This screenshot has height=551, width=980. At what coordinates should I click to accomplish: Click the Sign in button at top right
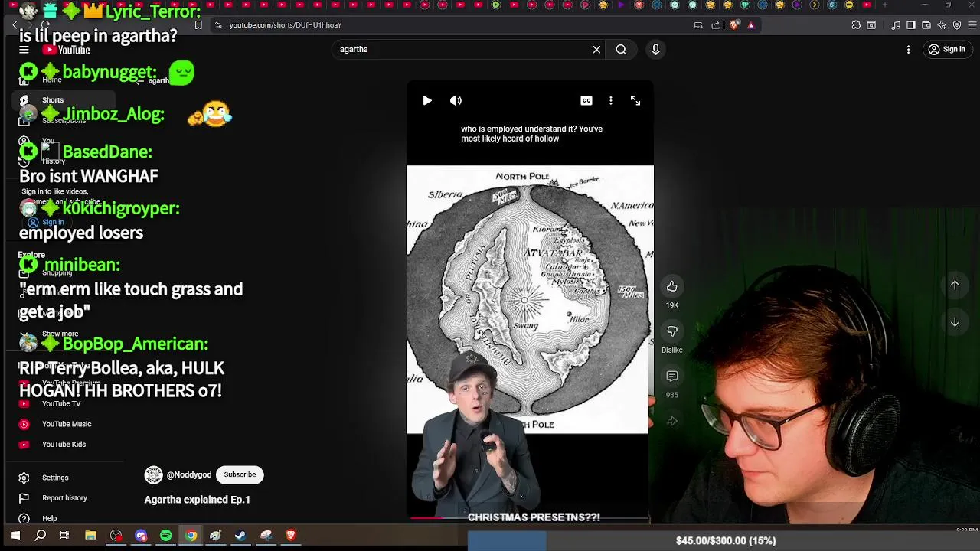click(946, 50)
